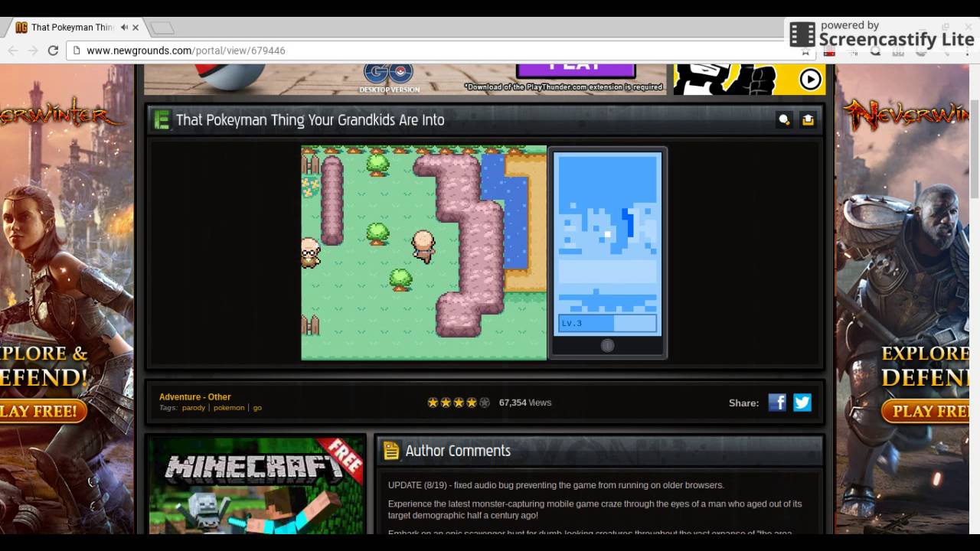Click the go tag

257,408
